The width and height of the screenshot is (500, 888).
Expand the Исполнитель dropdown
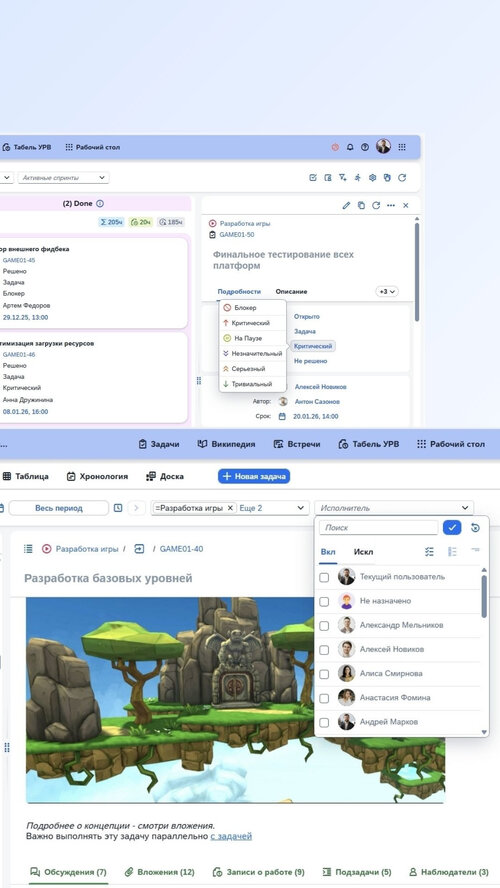[394, 508]
